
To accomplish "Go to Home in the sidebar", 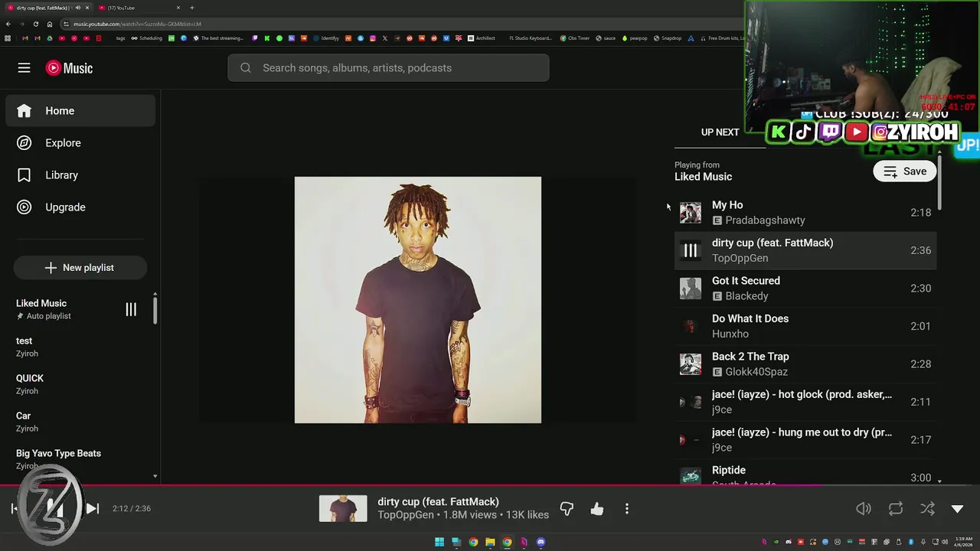I will pos(80,111).
